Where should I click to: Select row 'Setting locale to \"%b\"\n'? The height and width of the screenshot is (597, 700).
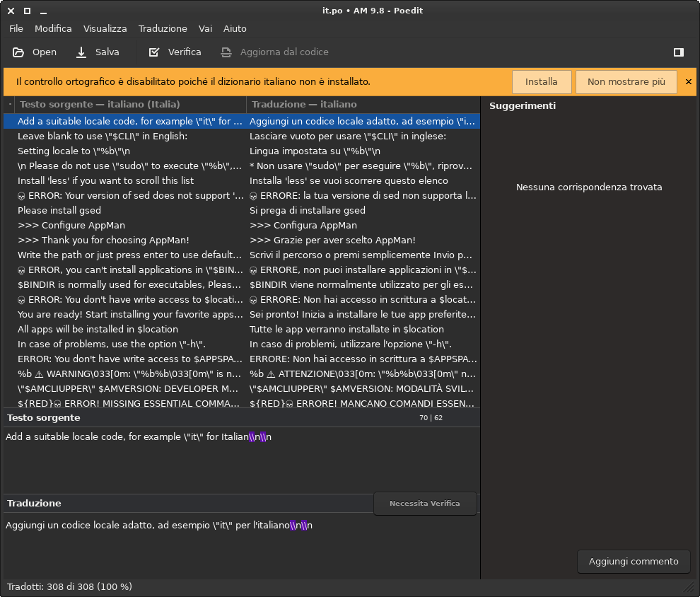[242, 151]
